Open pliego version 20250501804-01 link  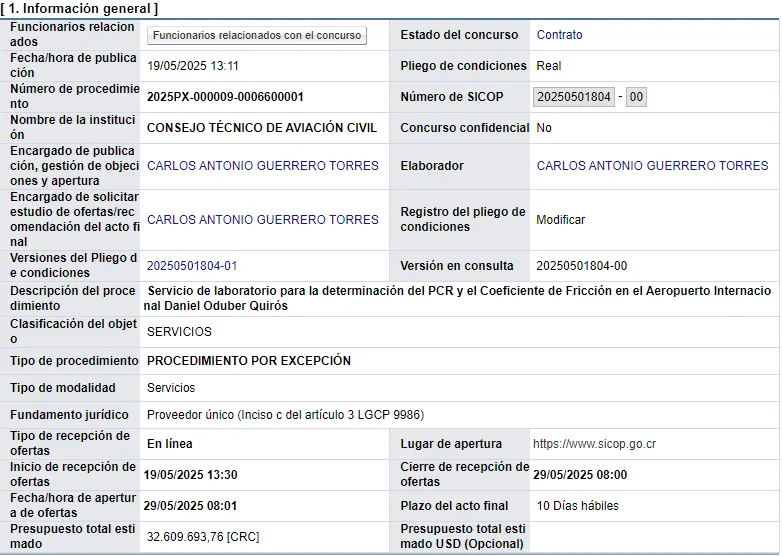192,266
